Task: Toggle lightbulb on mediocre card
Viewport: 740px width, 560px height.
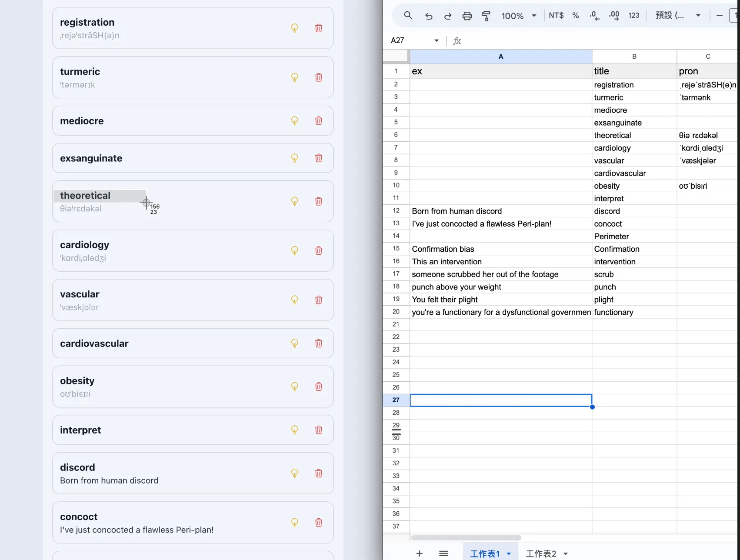Action: pos(294,121)
